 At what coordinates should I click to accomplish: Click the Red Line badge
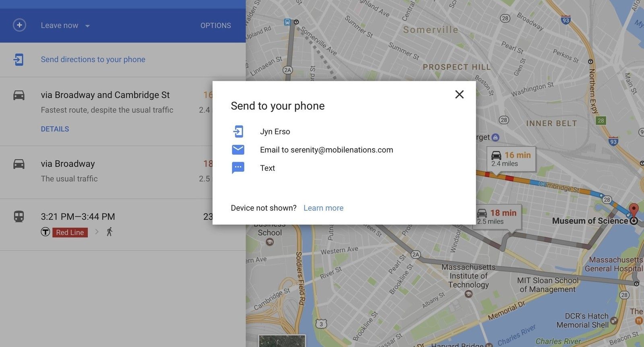[70, 232]
